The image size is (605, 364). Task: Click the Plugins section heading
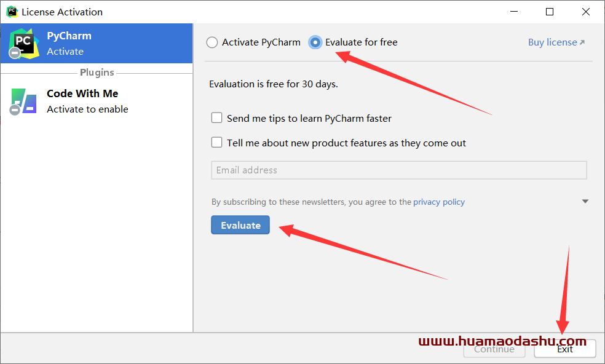coord(97,72)
